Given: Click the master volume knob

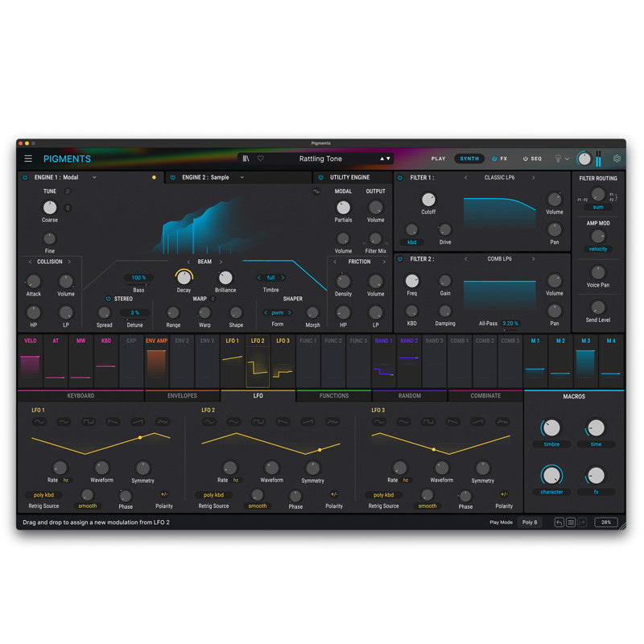Looking at the screenshot, I should (584, 159).
